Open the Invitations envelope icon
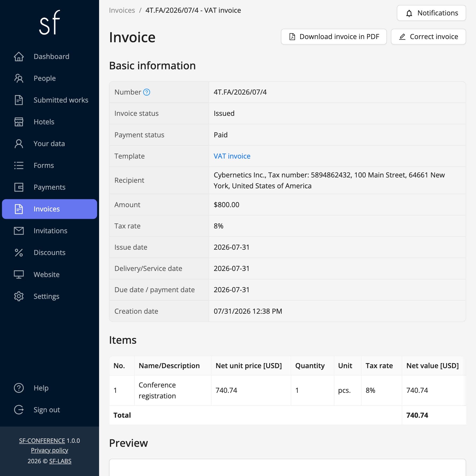 coord(19,231)
